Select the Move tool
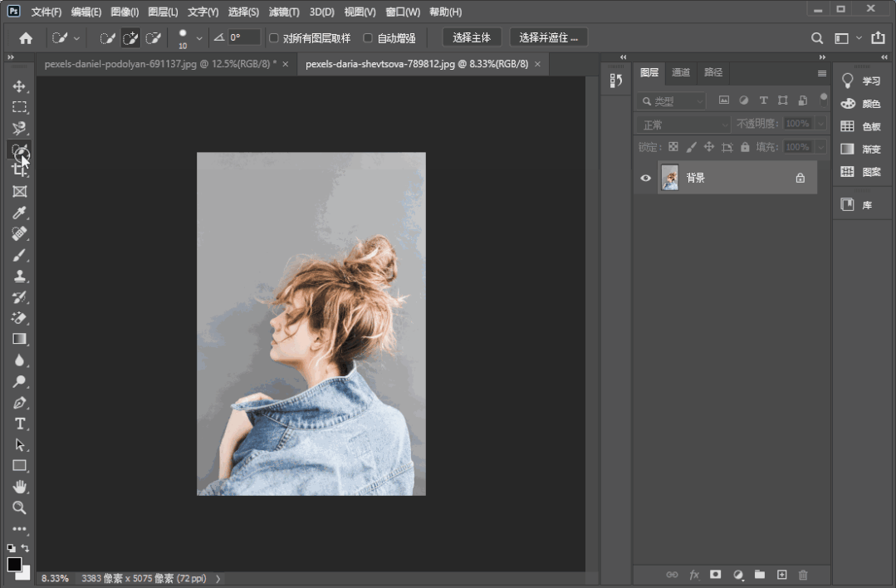 pos(19,86)
